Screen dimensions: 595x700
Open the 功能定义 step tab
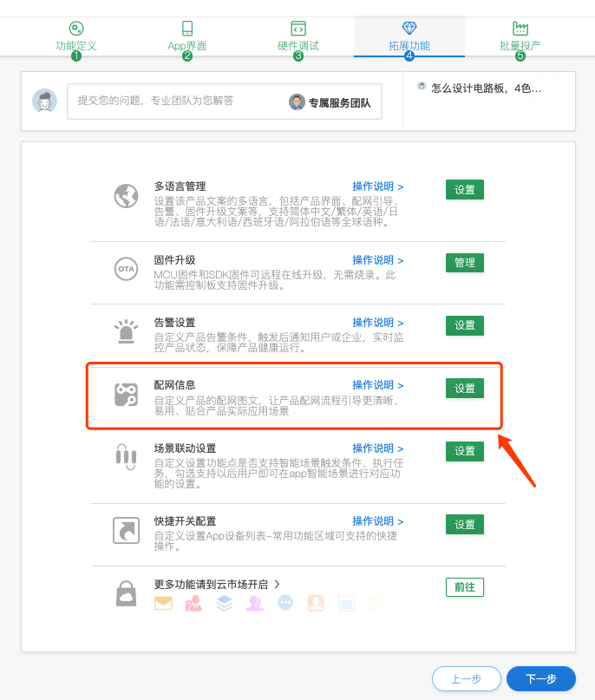(x=76, y=37)
